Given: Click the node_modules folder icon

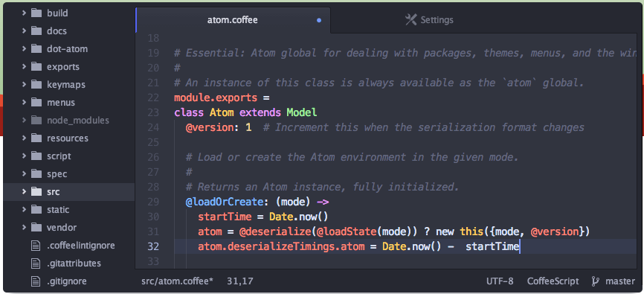Looking at the screenshot, I should (x=36, y=121).
